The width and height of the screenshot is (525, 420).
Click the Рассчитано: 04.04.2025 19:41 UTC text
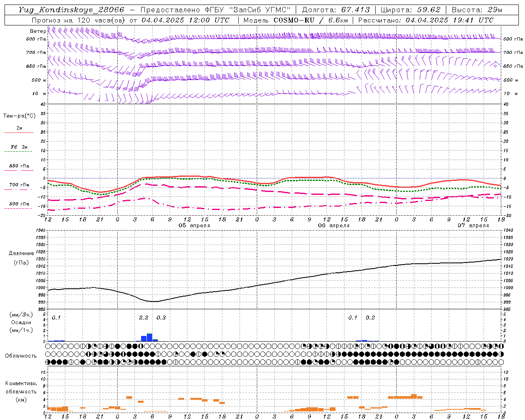tap(426, 20)
